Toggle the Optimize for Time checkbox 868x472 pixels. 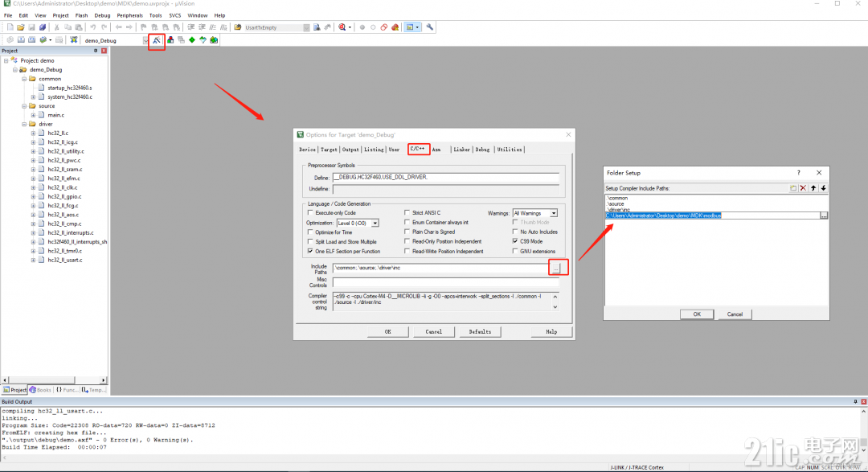pyautogui.click(x=310, y=232)
